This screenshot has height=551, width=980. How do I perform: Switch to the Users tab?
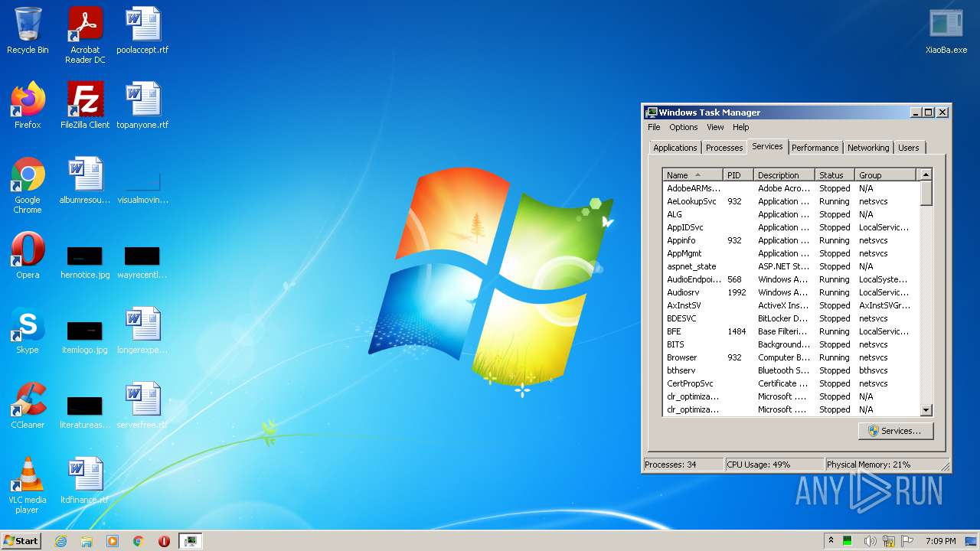tap(909, 148)
